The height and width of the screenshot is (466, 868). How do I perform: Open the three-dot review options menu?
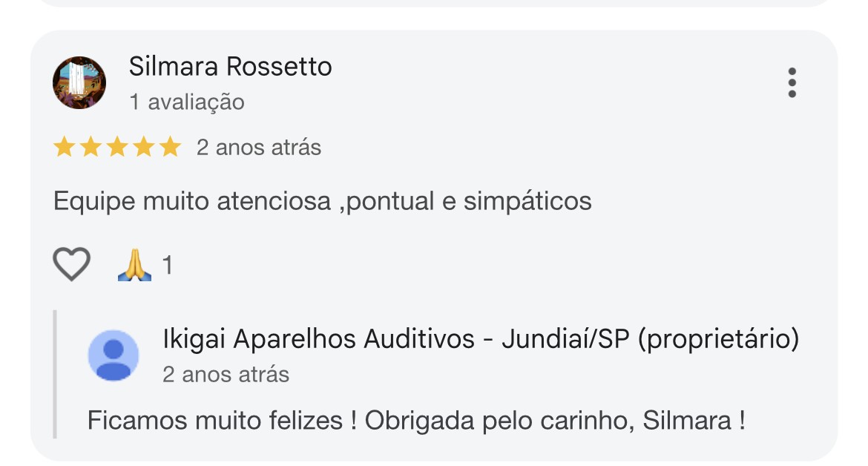792,82
